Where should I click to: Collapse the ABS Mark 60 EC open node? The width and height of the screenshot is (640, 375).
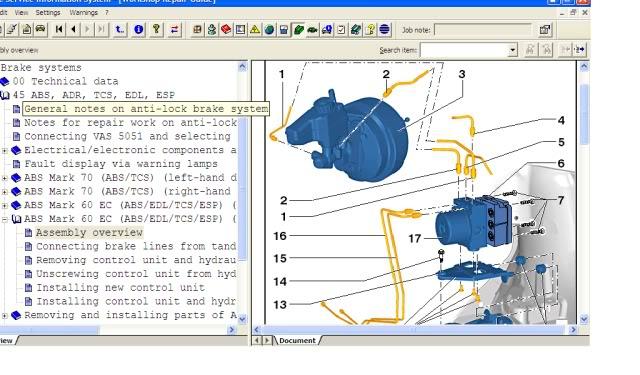[x=4, y=219]
